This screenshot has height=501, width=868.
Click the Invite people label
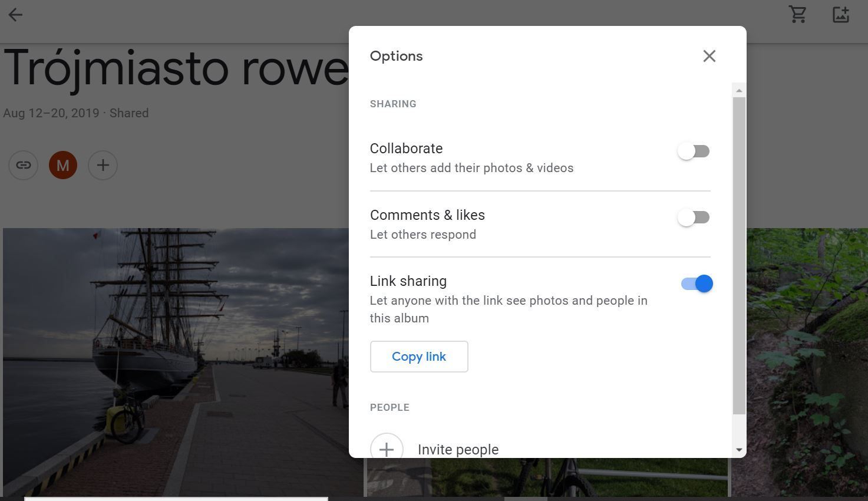coord(458,449)
